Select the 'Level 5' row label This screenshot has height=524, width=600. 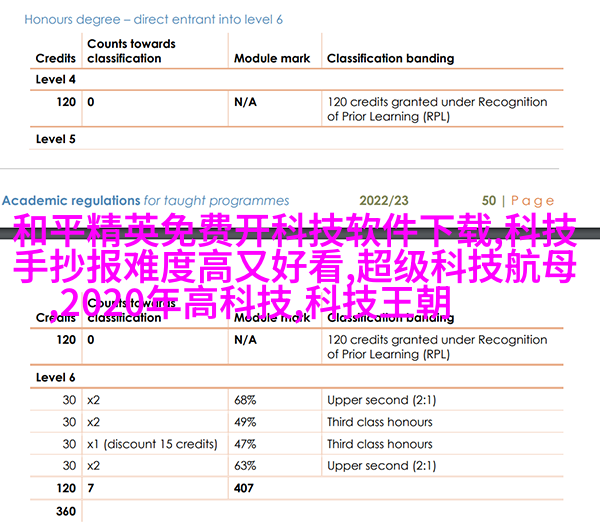[55, 139]
